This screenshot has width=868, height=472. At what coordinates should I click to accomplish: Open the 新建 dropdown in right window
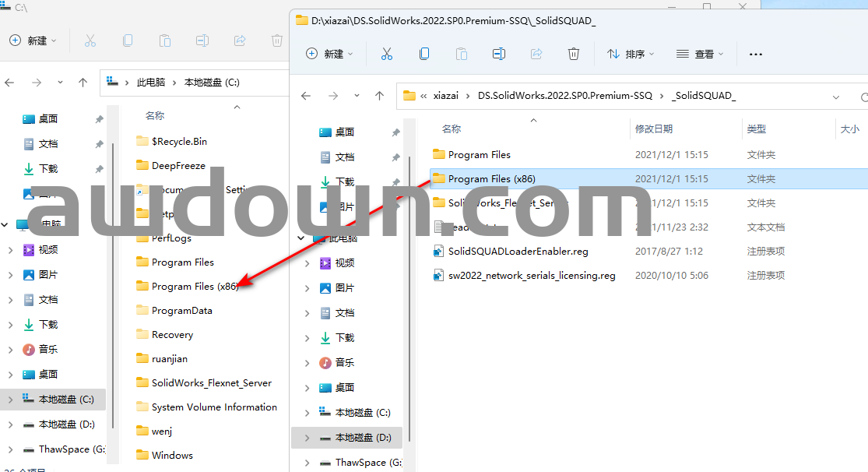click(x=330, y=54)
